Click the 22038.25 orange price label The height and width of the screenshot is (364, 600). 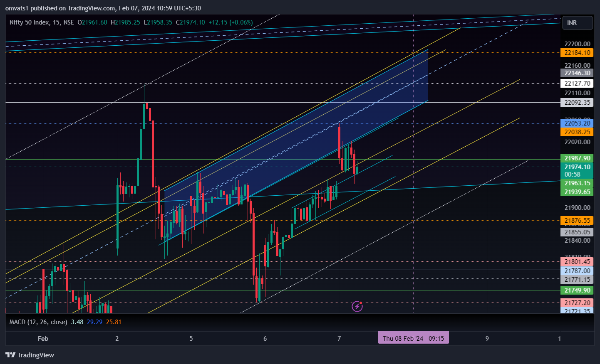point(577,132)
